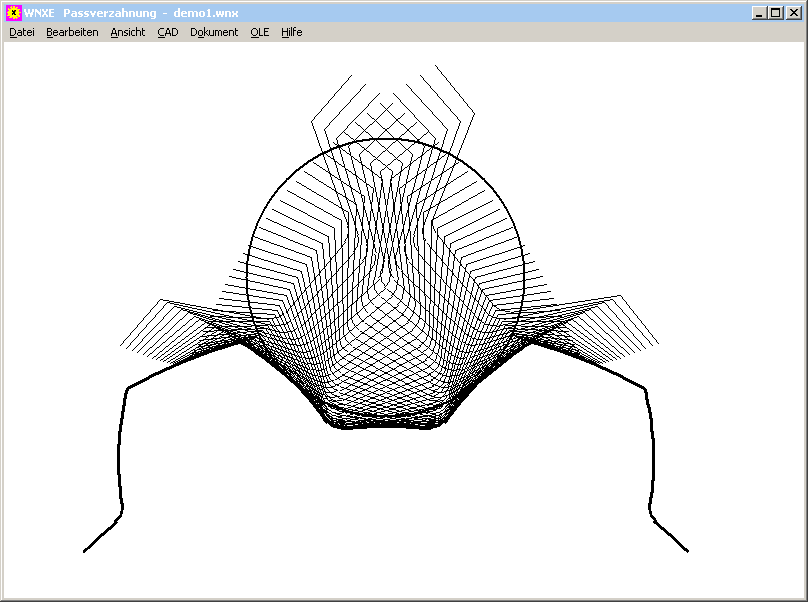Open the Dokument menu

(x=214, y=32)
